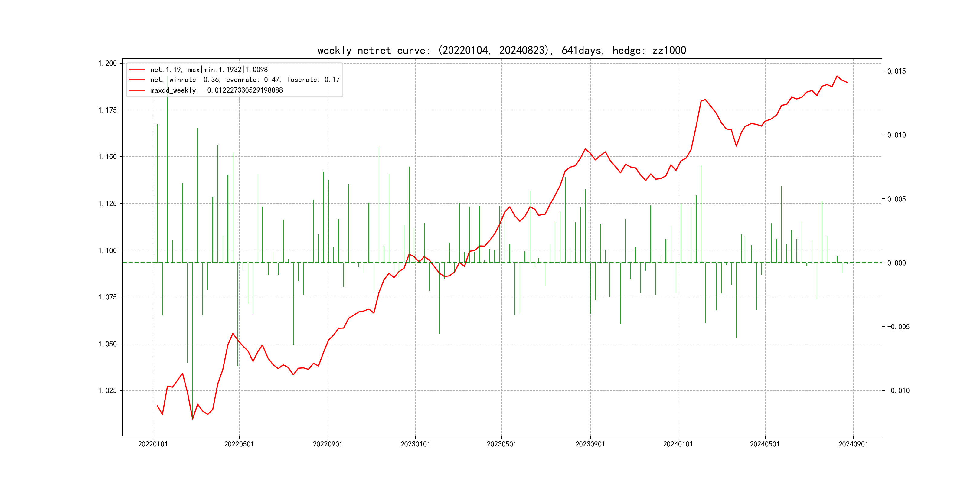Click the 20230501 x-axis date label
980x490 pixels.
501,444
